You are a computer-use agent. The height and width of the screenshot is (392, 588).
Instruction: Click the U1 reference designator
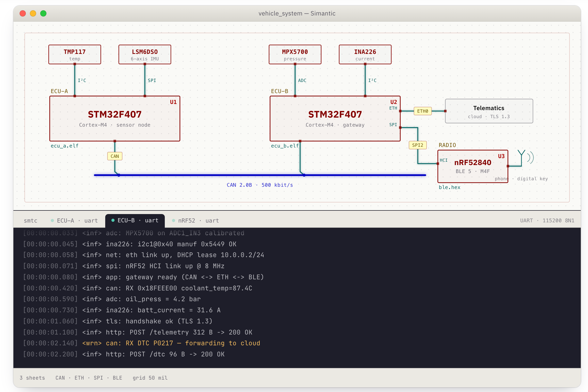pos(173,102)
